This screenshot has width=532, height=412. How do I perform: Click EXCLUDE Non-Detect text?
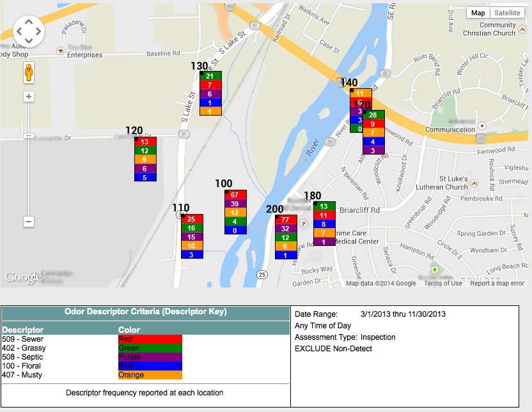coord(333,349)
